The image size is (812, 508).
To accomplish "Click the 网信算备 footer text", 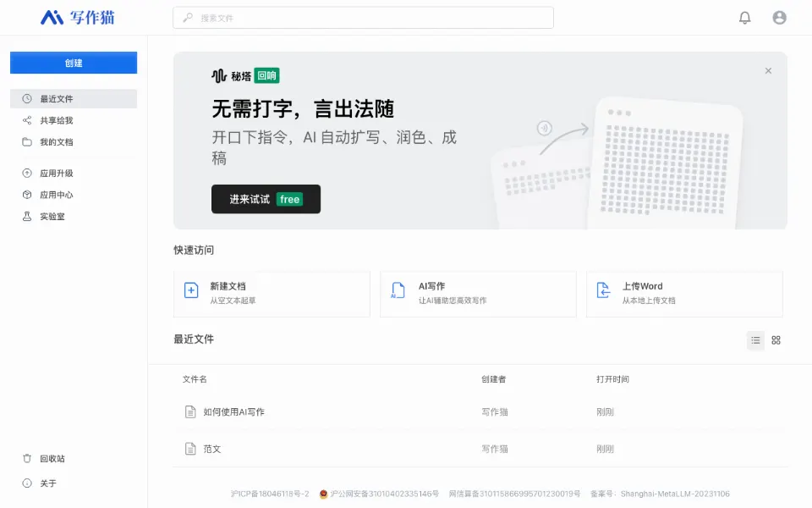I will coord(514,494).
